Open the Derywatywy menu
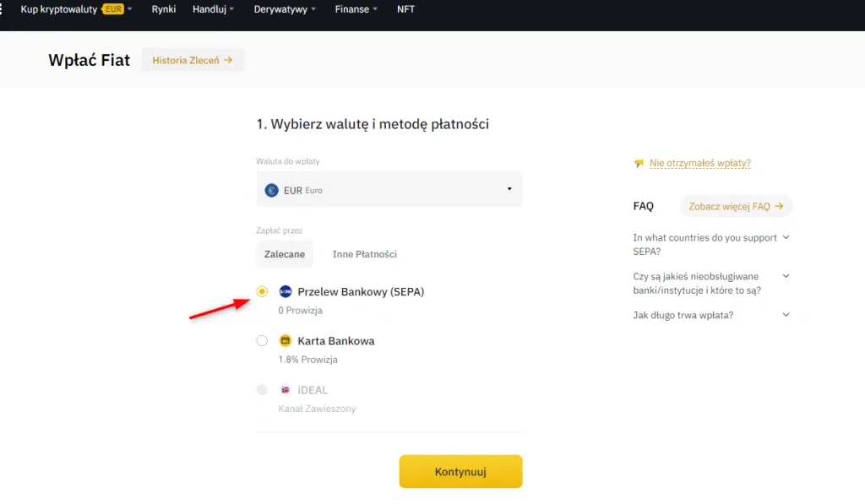 pos(285,9)
